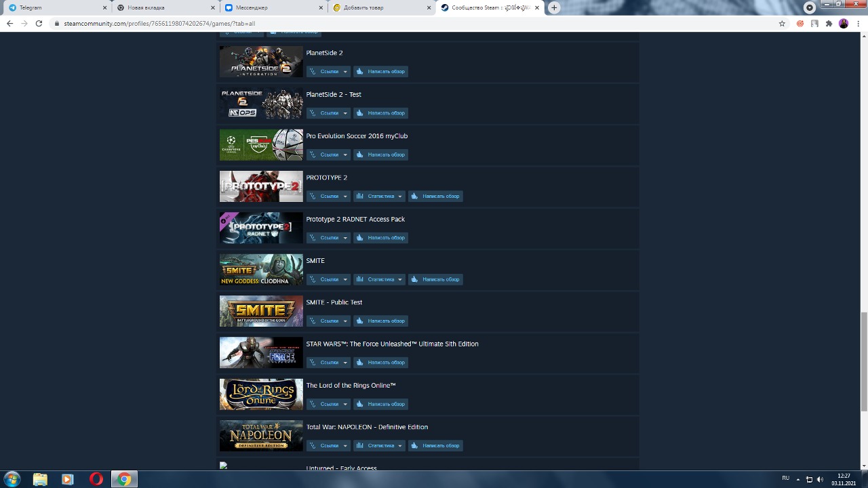Write a review for Pro Evolution Soccer 2016
The height and width of the screenshot is (488, 868).
pyautogui.click(x=380, y=155)
